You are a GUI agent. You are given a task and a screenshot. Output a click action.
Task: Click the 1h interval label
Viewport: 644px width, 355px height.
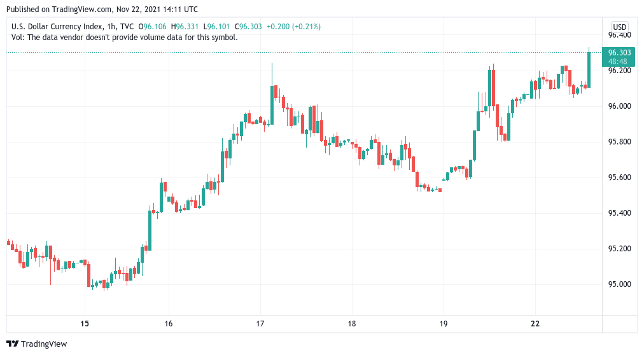[111, 27]
